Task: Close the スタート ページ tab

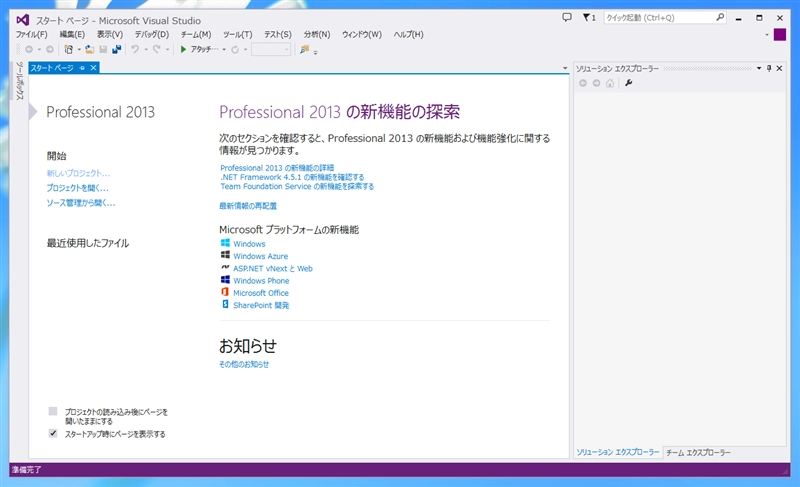Action: pos(93,68)
